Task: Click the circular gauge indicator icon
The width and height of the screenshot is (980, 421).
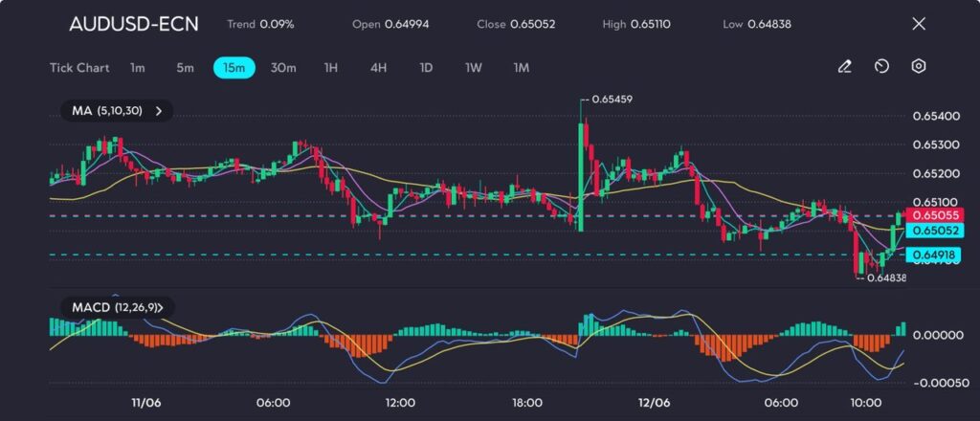Action: click(x=881, y=67)
